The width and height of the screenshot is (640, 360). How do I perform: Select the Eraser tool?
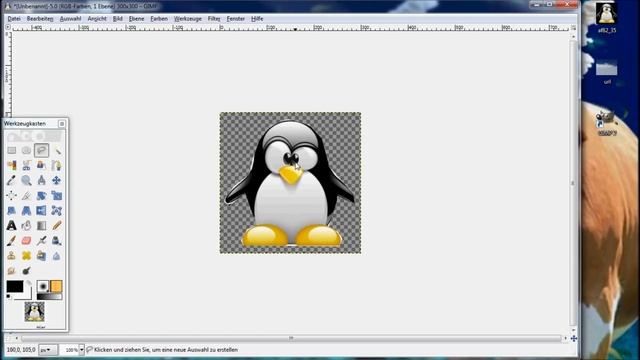27,240
